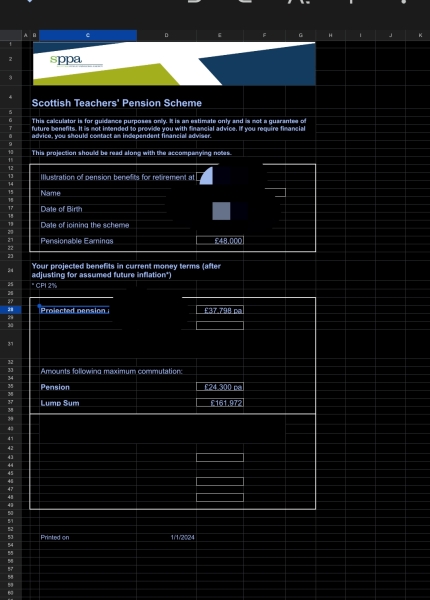Select the Name label cell
This screenshot has width=430, height=600.
[x=50, y=193]
